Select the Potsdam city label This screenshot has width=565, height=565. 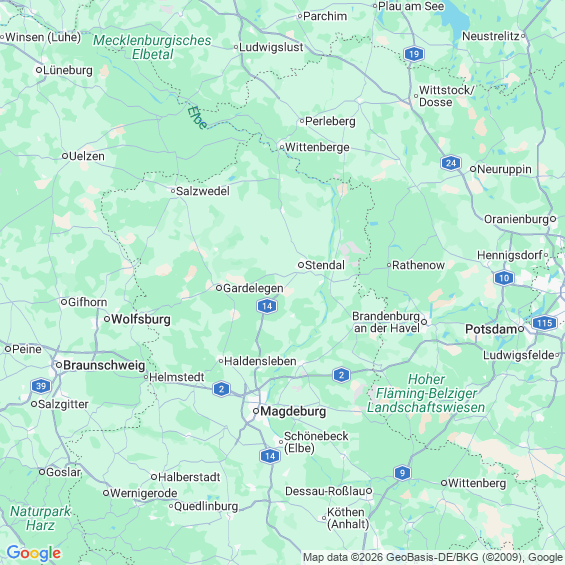point(491,329)
